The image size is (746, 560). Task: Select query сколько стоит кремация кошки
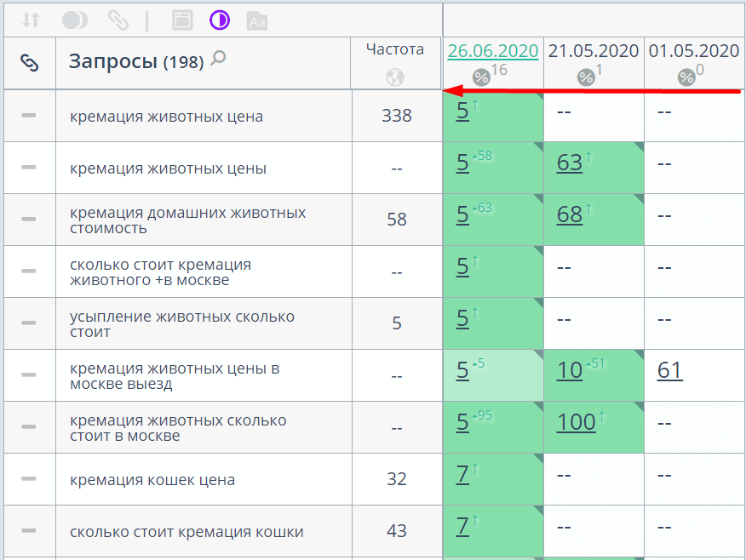coord(186,532)
